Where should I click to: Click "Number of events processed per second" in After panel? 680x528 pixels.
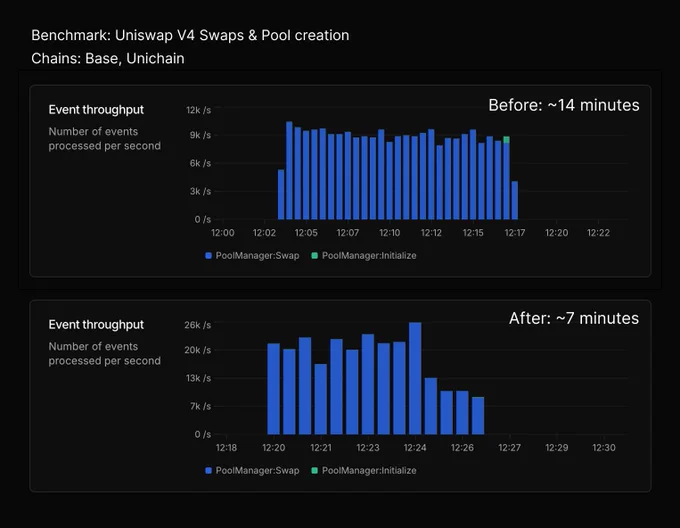pyautogui.click(x=105, y=354)
